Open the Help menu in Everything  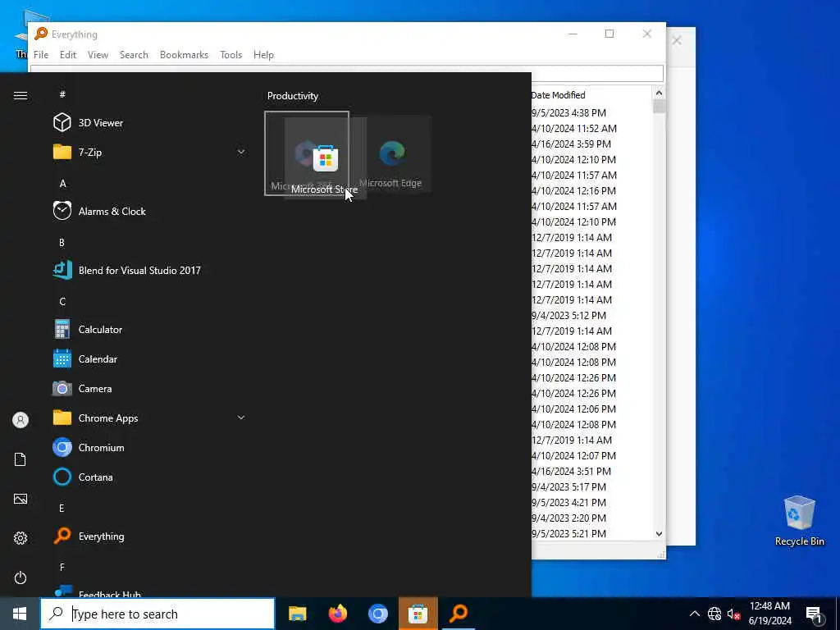click(x=263, y=55)
